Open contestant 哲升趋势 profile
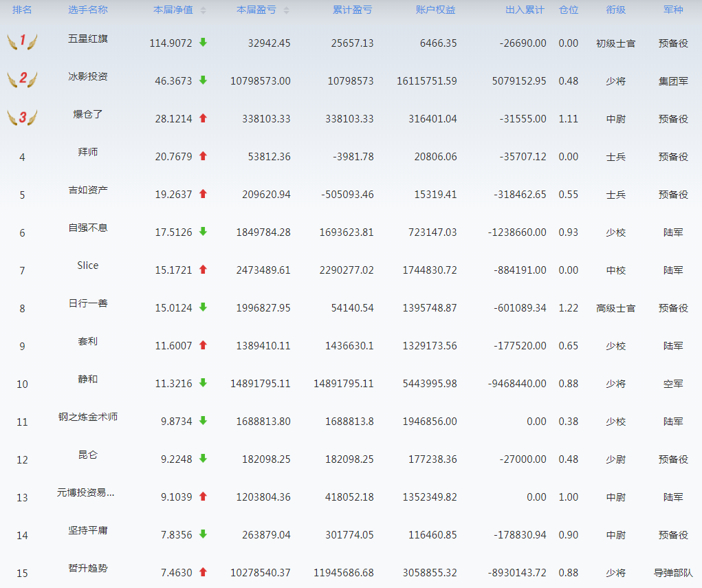This screenshot has width=702, height=588. 88,568
